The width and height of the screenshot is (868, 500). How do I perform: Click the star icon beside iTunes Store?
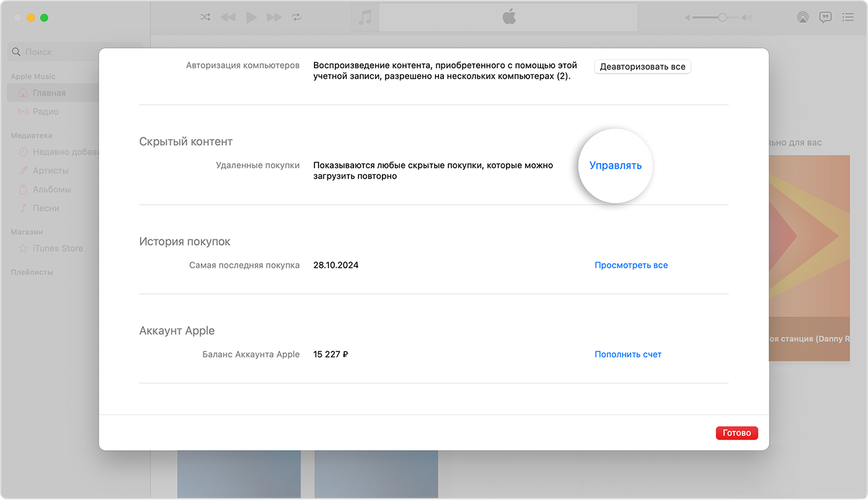[x=23, y=248]
